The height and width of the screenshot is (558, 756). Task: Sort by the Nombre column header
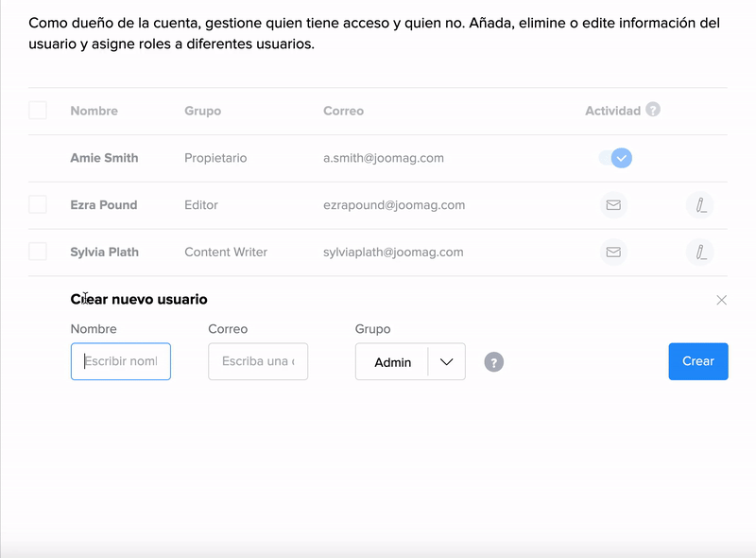pyautogui.click(x=94, y=111)
